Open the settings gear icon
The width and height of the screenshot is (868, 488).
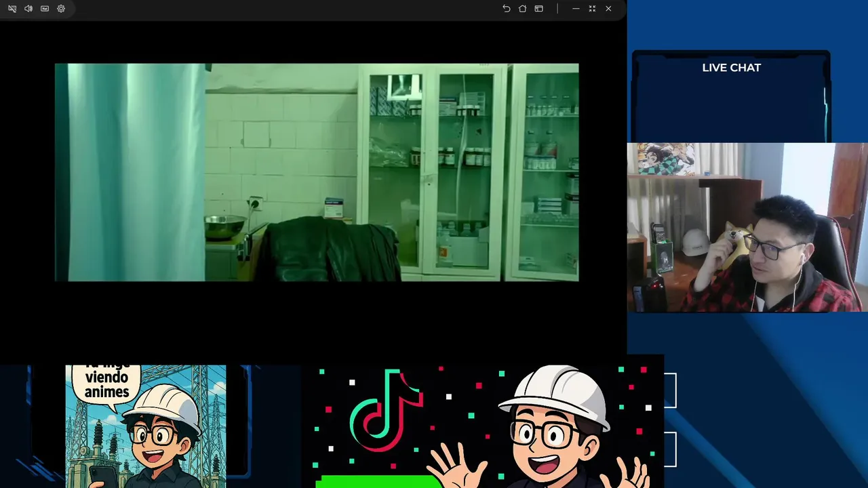[61, 9]
